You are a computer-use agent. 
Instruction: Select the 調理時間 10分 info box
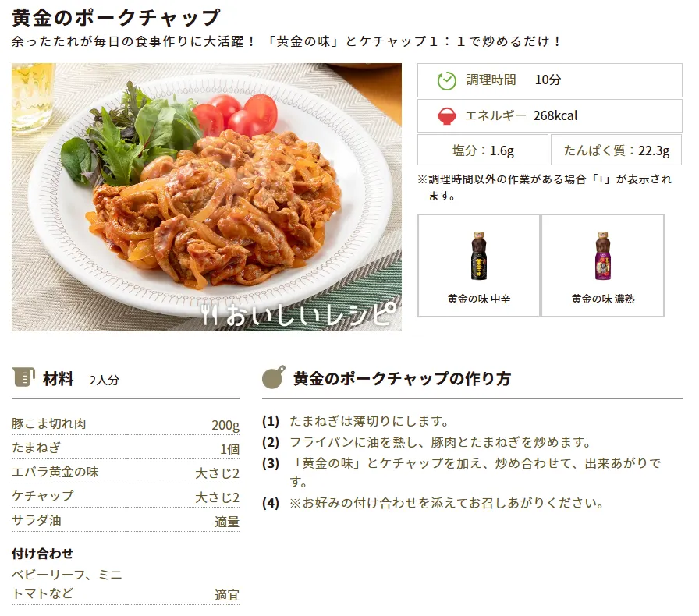pyautogui.click(x=550, y=80)
